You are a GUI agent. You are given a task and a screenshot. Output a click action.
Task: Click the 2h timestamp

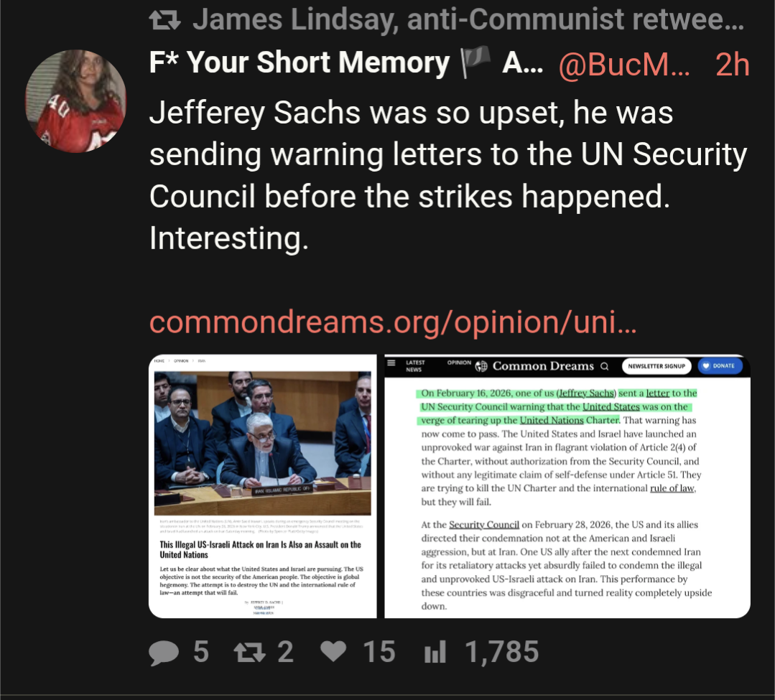[733, 65]
